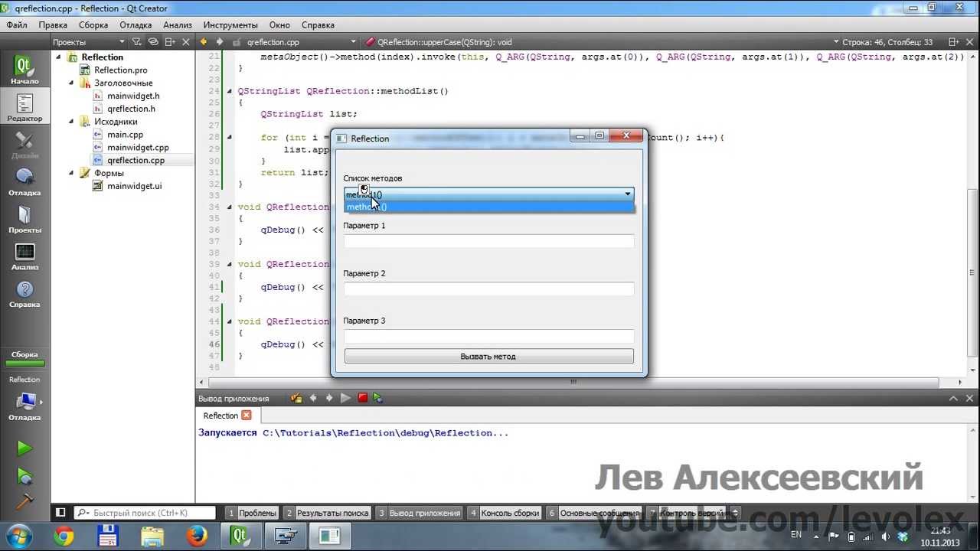Close the current editor document
The height and width of the screenshot is (551, 980).
[970, 42]
